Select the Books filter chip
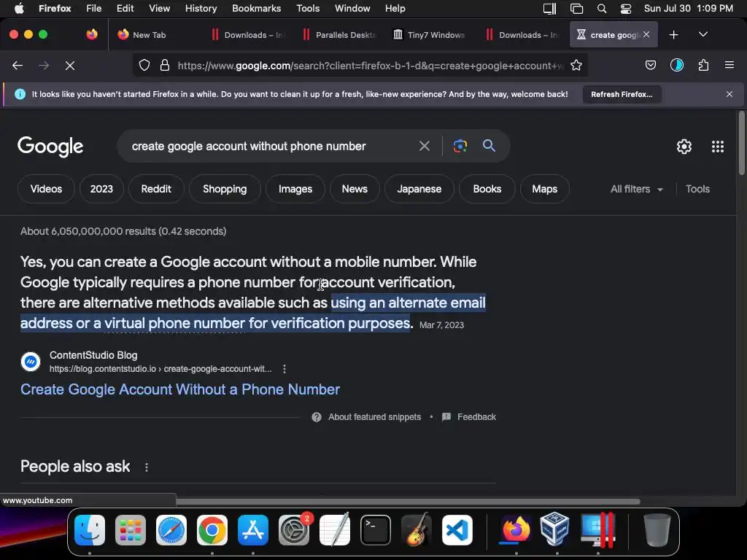 (x=487, y=189)
